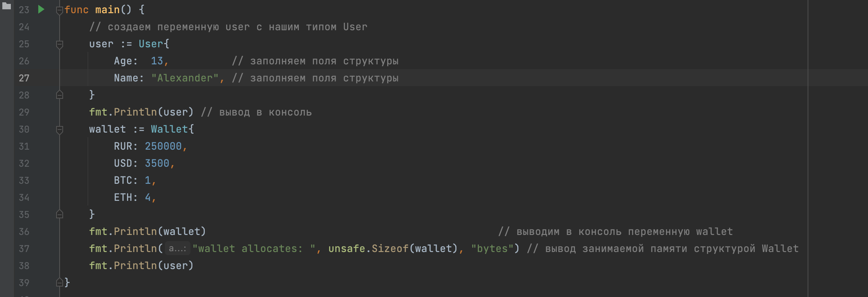Viewport: 868px width, 297px height.
Task: Click the User type on line 25
Action: click(x=151, y=44)
